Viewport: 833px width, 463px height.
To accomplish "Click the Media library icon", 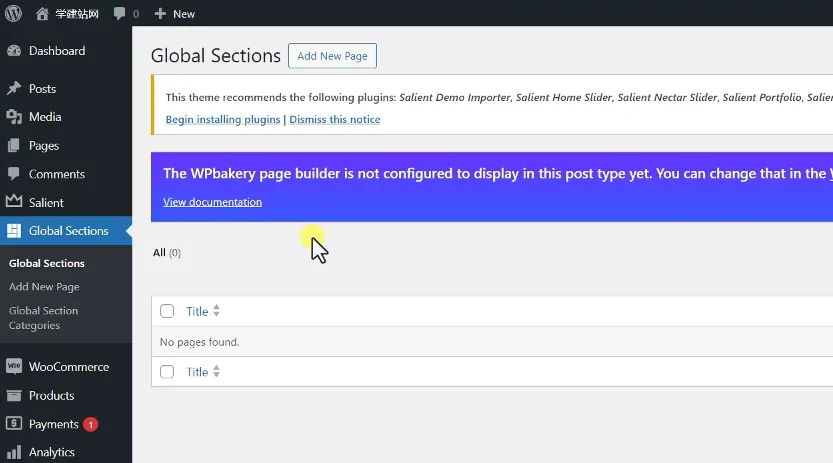I will point(14,117).
